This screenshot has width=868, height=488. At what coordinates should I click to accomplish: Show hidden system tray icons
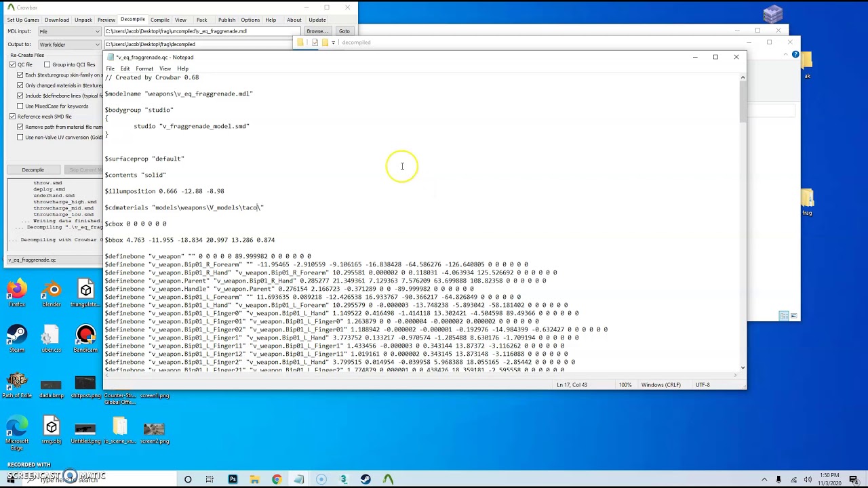point(764,480)
